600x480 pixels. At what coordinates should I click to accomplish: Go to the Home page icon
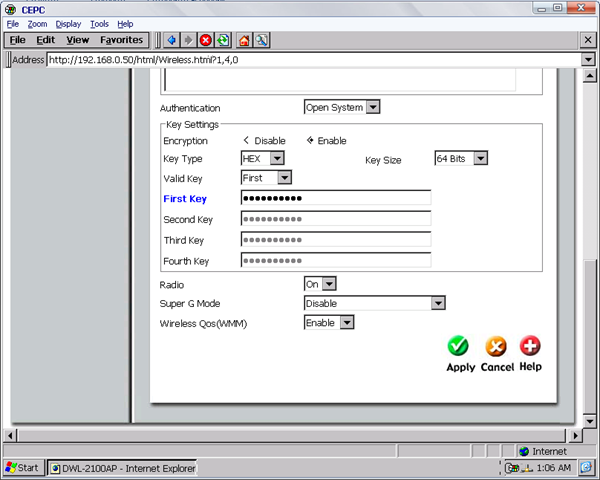pyautogui.click(x=245, y=40)
